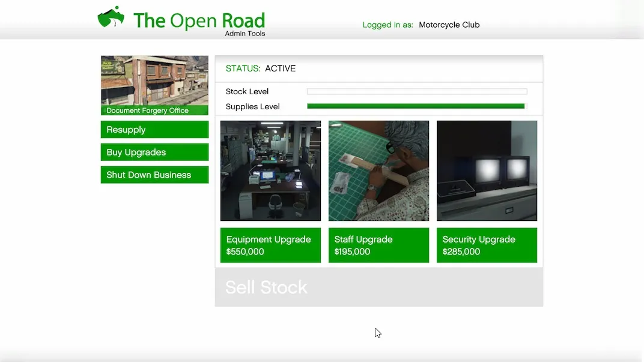Purchase the Staff Upgrade for $195,000

click(x=378, y=246)
